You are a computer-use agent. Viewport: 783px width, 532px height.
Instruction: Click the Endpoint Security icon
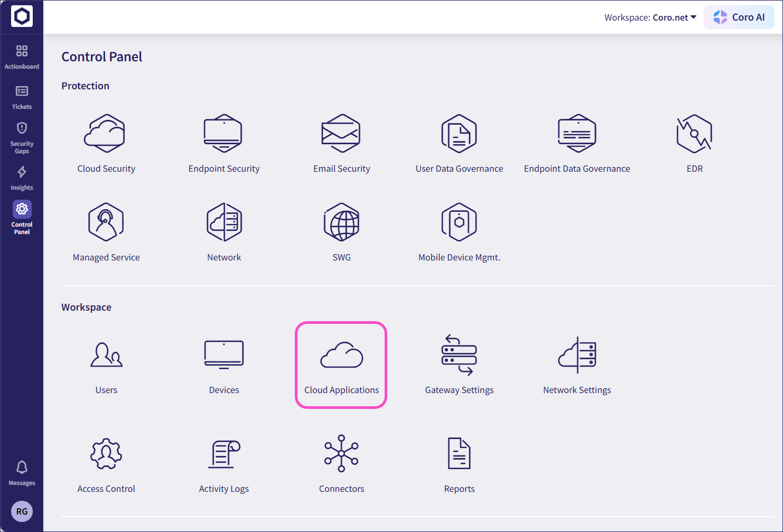click(x=223, y=133)
